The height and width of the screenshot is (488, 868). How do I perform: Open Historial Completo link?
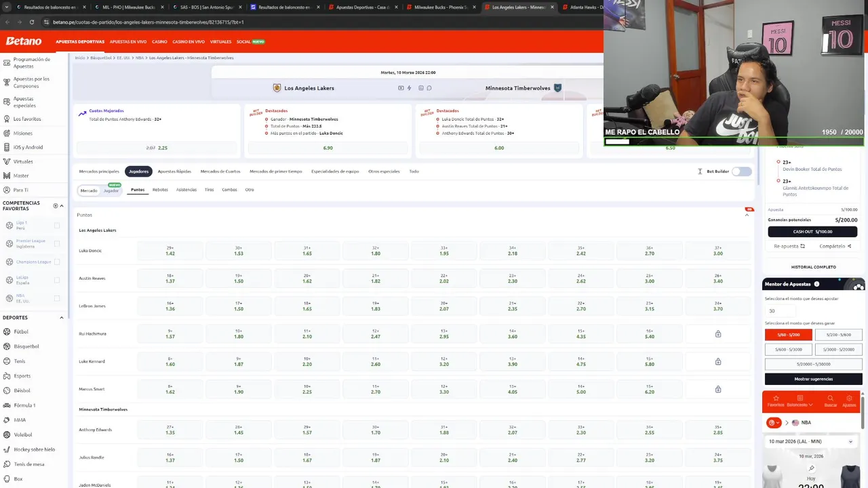813,267
